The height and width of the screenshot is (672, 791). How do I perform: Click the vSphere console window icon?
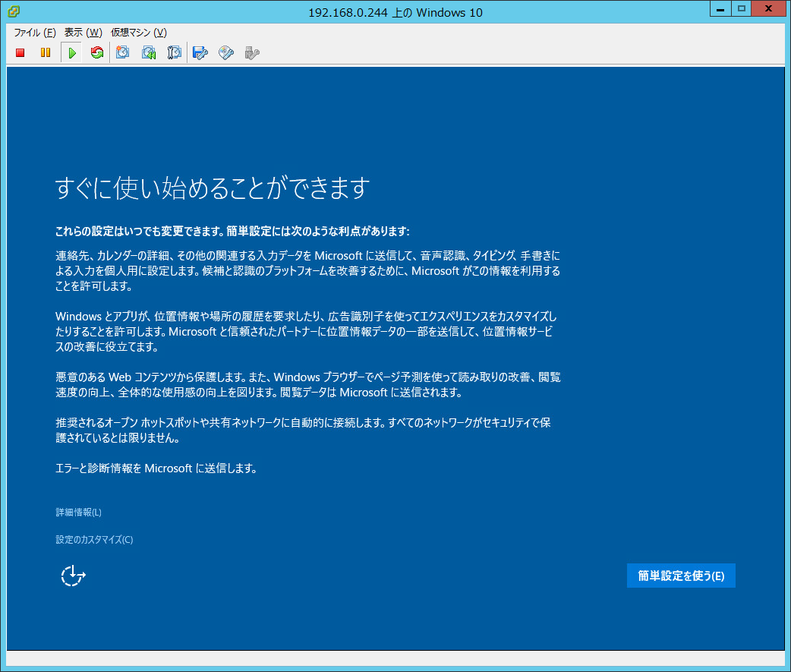coord(14,11)
